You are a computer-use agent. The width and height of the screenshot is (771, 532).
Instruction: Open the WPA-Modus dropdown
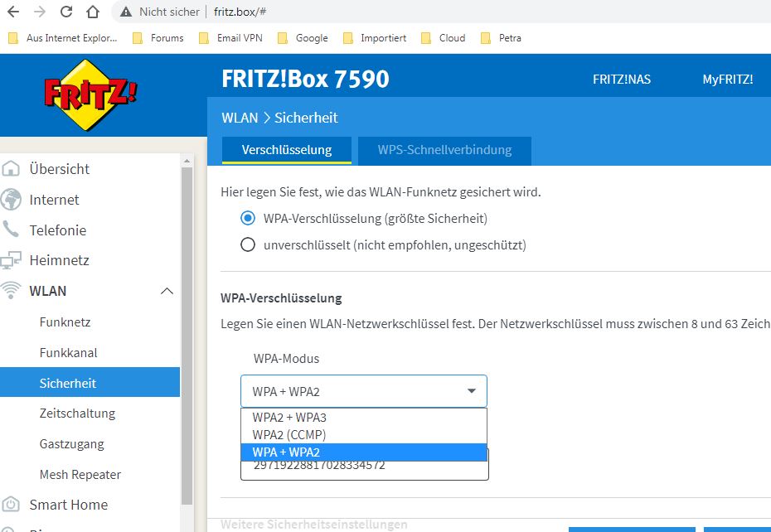[364, 391]
